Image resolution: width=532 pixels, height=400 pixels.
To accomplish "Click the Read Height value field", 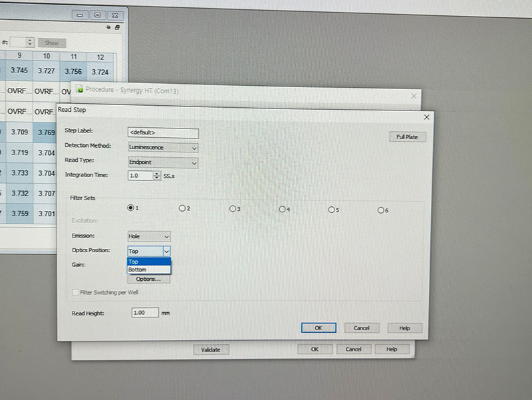I will (144, 312).
